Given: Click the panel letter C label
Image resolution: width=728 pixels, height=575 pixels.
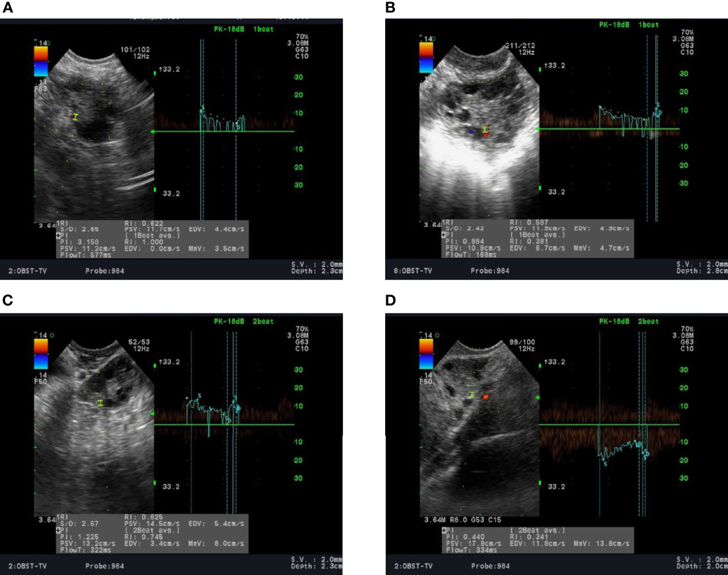Looking at the screenshot, I should (7, 300).
